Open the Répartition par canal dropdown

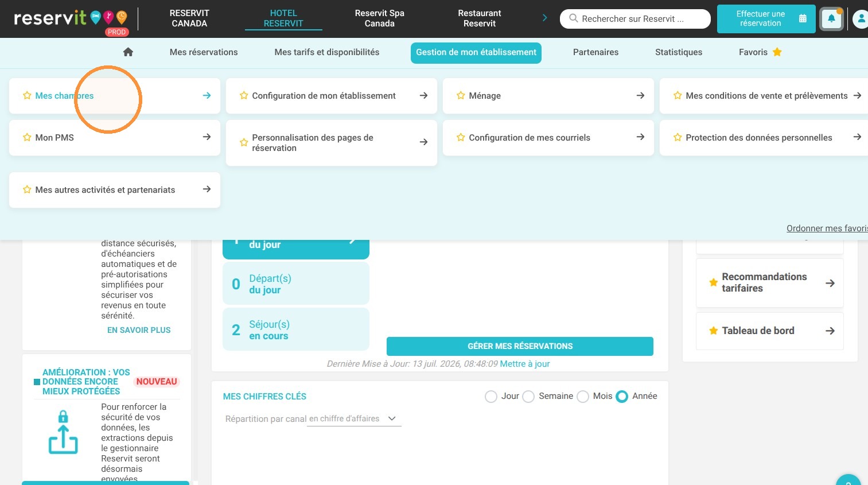coord(354,419)
